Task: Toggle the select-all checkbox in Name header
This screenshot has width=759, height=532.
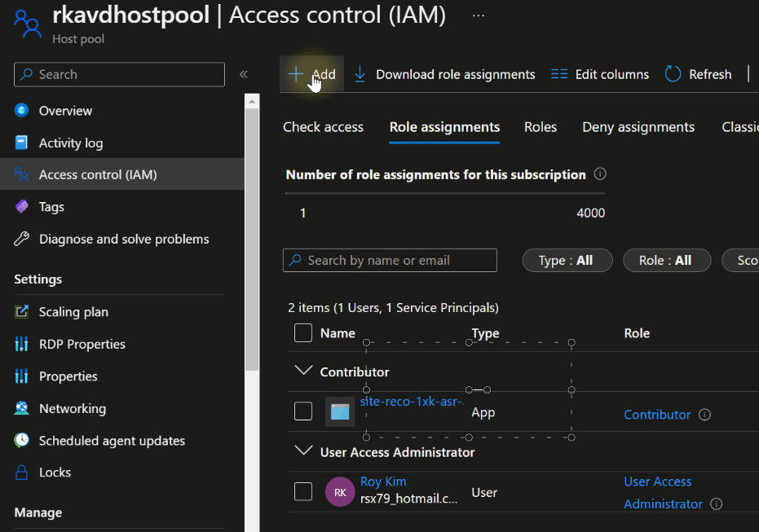Action: (302, 333)
